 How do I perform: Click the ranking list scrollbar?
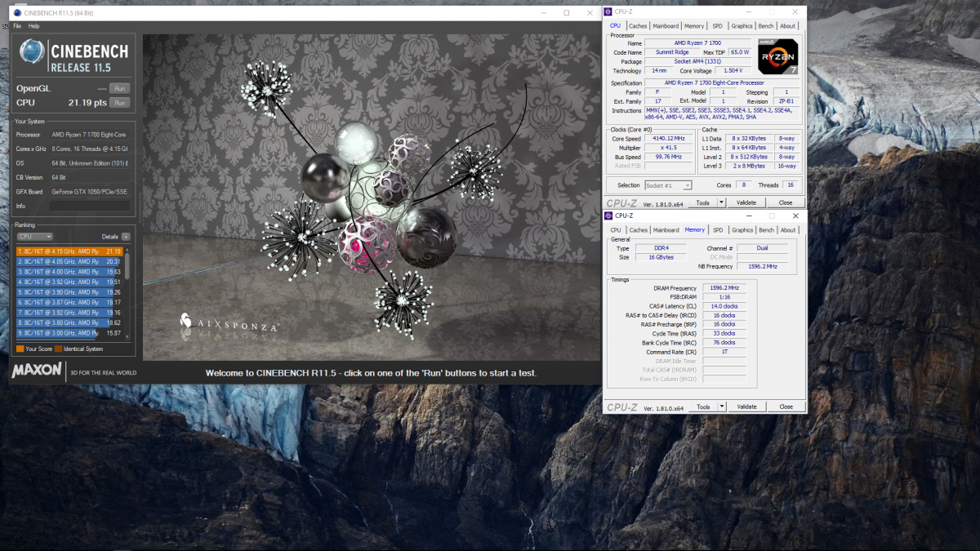click(x=127, y=292)
